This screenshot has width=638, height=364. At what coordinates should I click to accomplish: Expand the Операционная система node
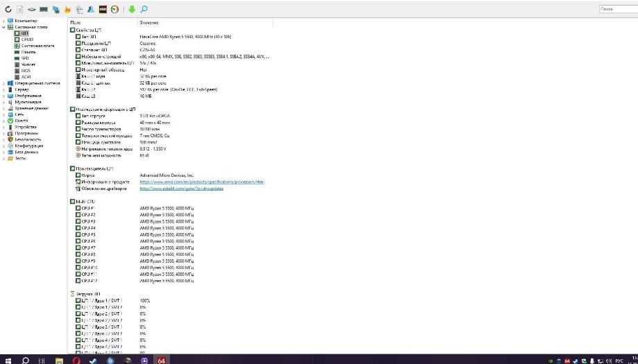(x=3, y=83)
